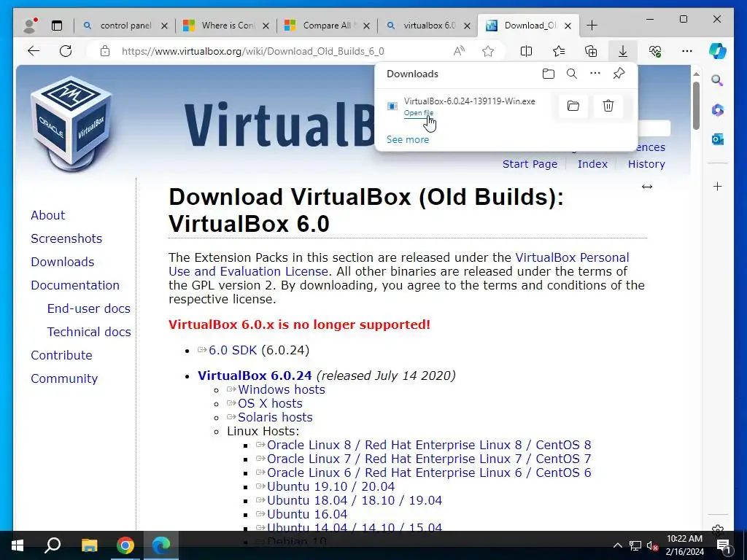Open Technical docs link

tap(88, 332)
